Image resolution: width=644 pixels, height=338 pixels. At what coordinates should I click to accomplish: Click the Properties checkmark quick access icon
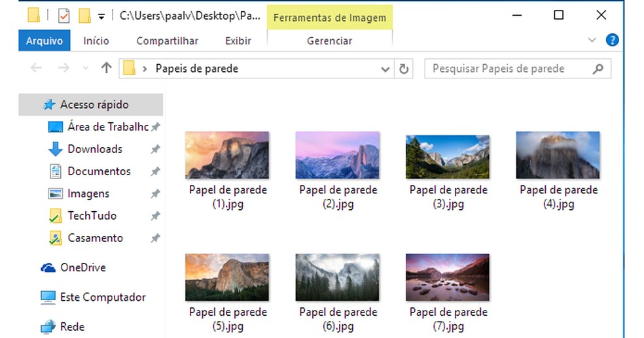tap(63, 16)
